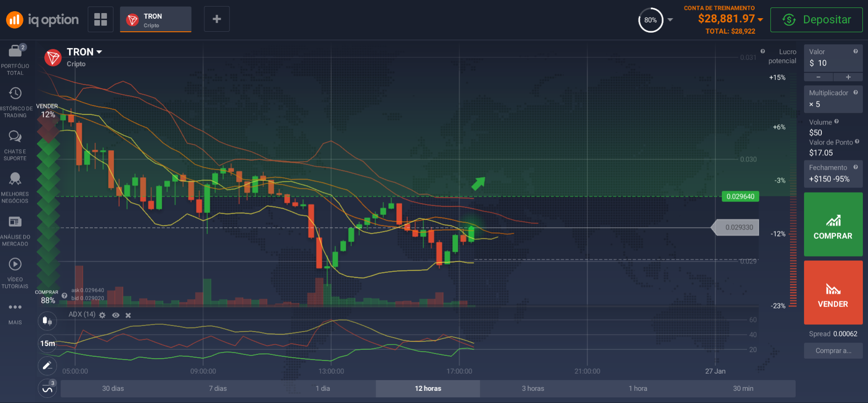Click the Multiplicador help icon
Screen dimensions: 868x403
click(855, 92)
